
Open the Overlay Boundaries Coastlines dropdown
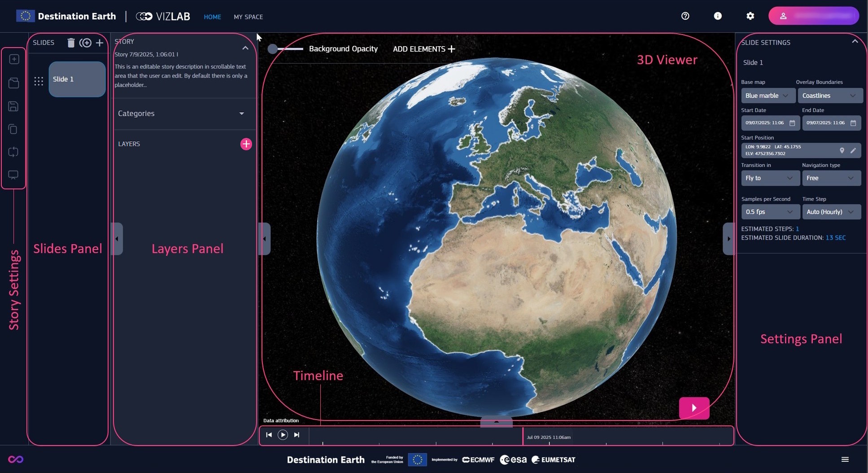pos(829,96)
